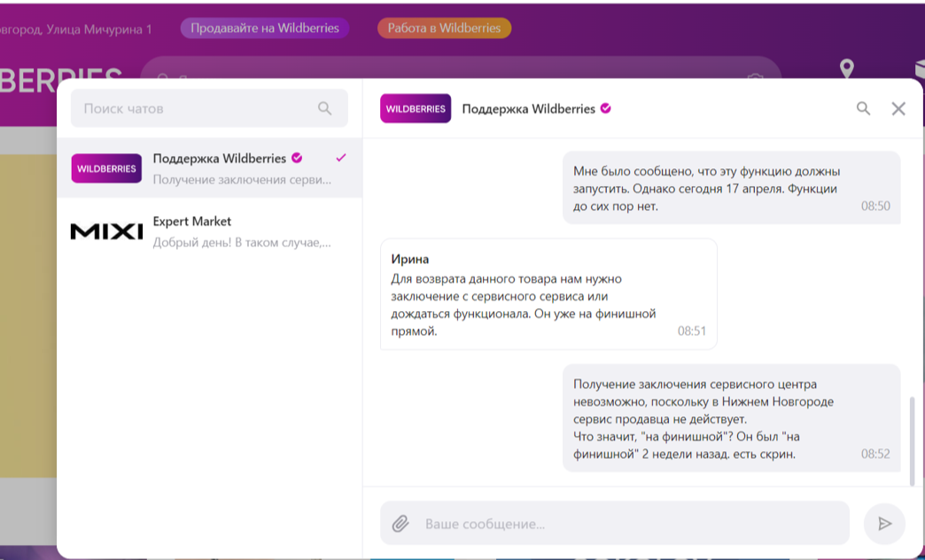Click the magnifier icon in chat search field

coord(325,108)
